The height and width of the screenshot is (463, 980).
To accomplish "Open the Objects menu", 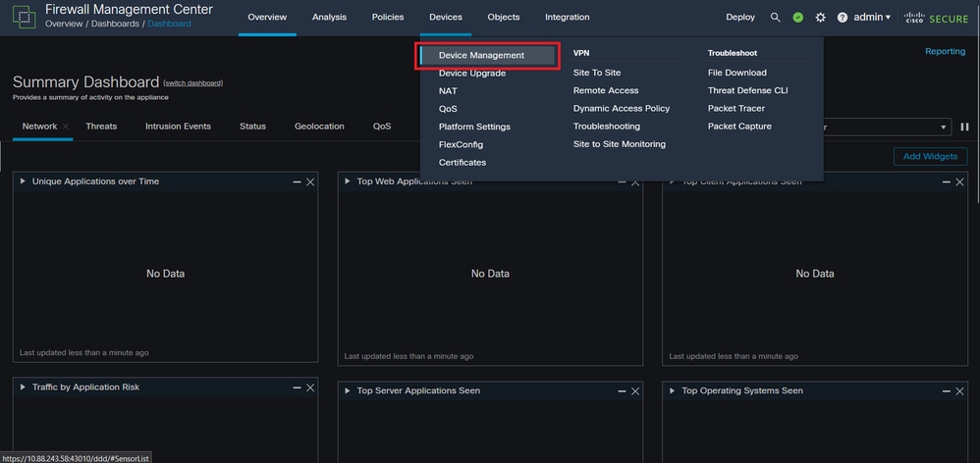I will (x=503, y=18).
